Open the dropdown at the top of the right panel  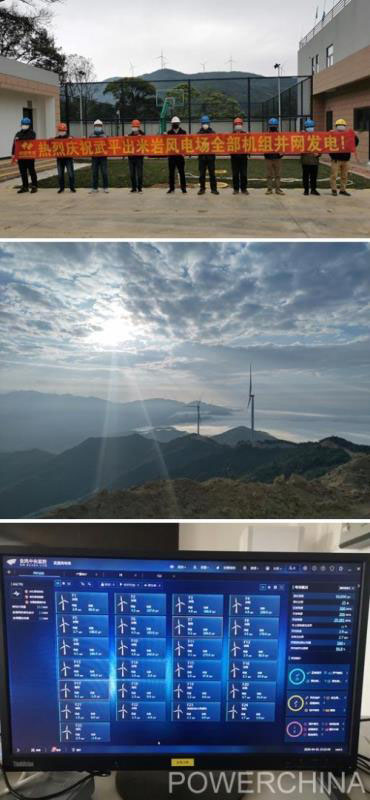click(x=346, y=588)
